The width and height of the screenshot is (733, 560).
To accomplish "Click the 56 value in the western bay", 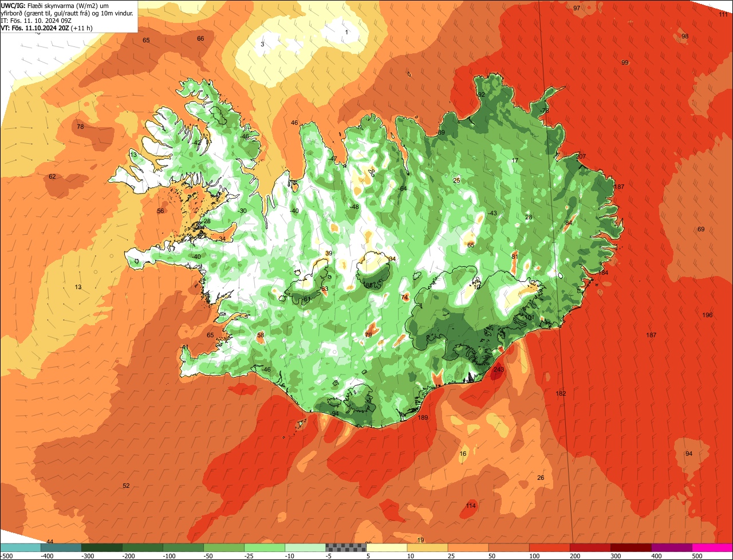I will [x=160, y=211].
